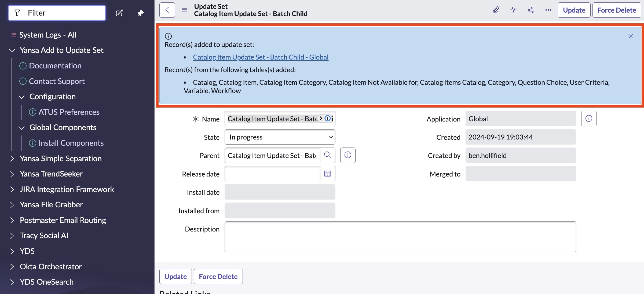Expand the Yansa TrendSeeker module

click(12, 174)
